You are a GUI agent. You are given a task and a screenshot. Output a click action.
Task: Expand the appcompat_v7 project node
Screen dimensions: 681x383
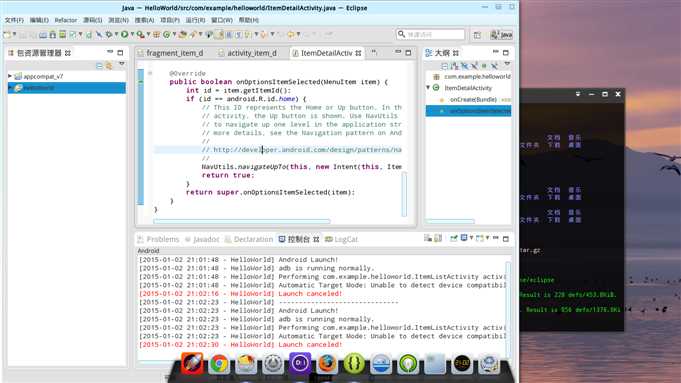[x=10, y=76]
